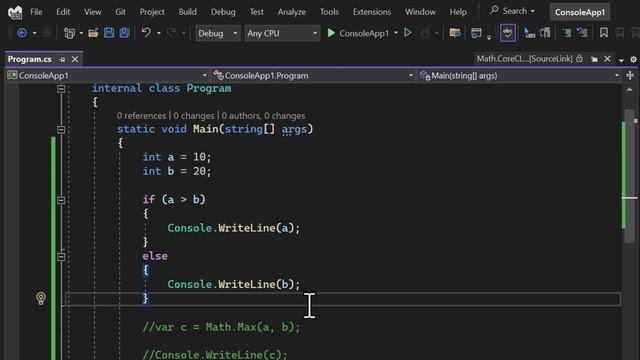The height and width of the screenshot is (360, 640).
Task: Collapse the else block outlining region
Action: [61, 257]
